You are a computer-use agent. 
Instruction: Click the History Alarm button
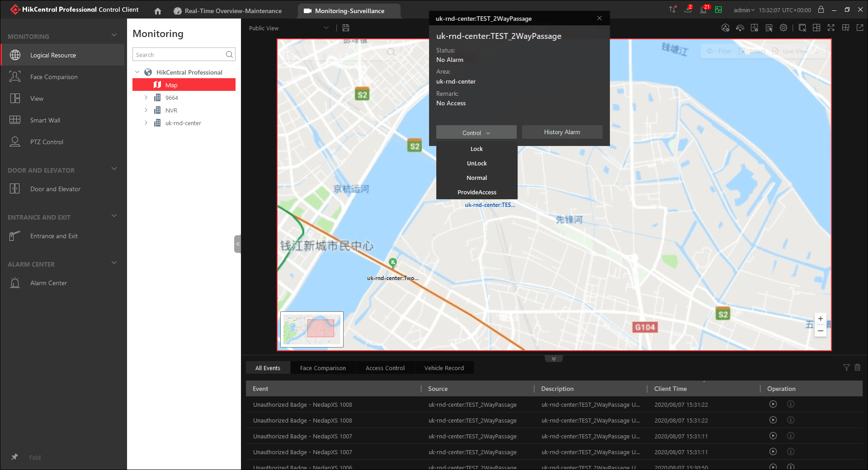[x=562, y=132]
